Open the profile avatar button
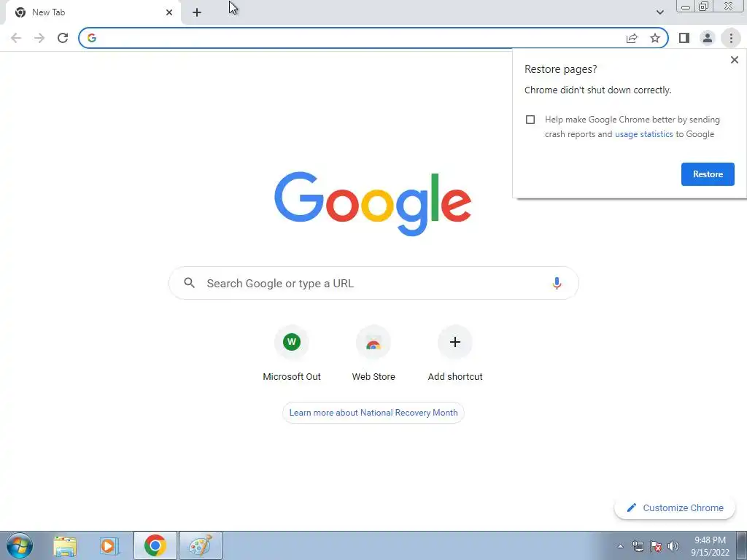 coord(708,38)
